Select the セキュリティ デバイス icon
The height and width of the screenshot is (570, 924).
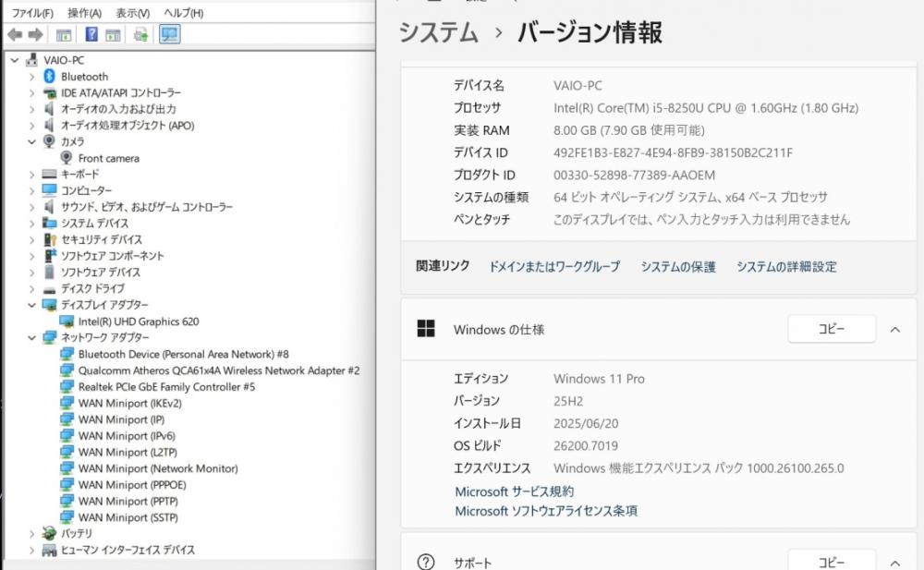[x=50, y=239]
